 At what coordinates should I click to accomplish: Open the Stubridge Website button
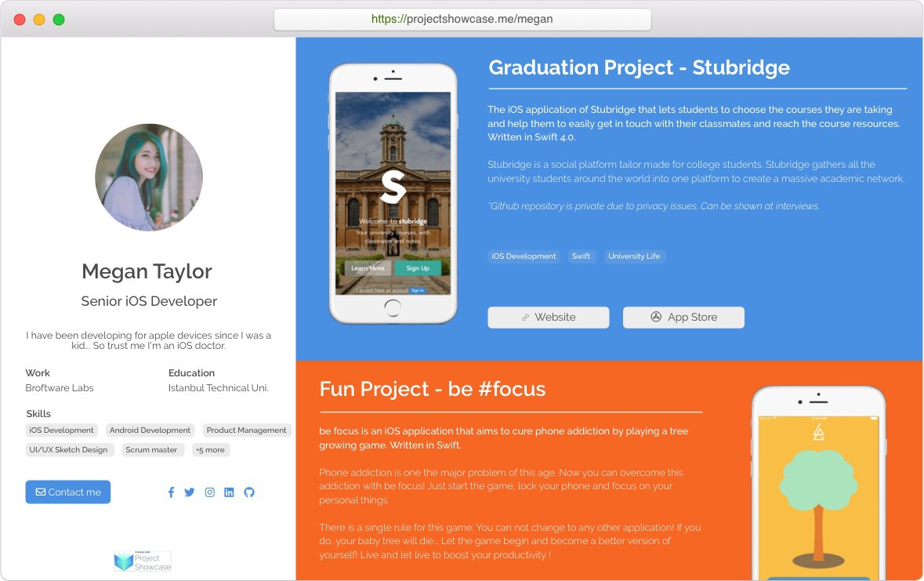[549, 318]
